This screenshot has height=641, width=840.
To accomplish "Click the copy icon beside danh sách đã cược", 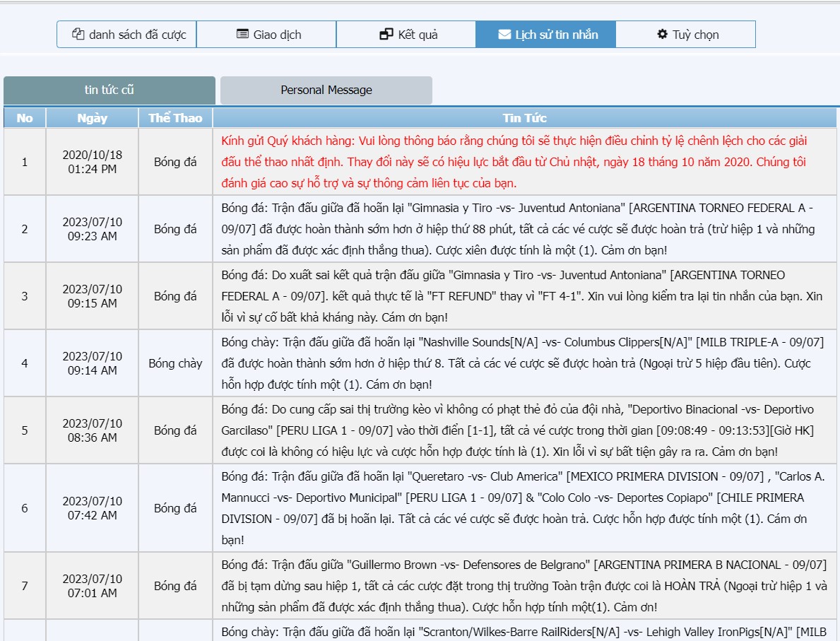I will click(x=78, y=35).
